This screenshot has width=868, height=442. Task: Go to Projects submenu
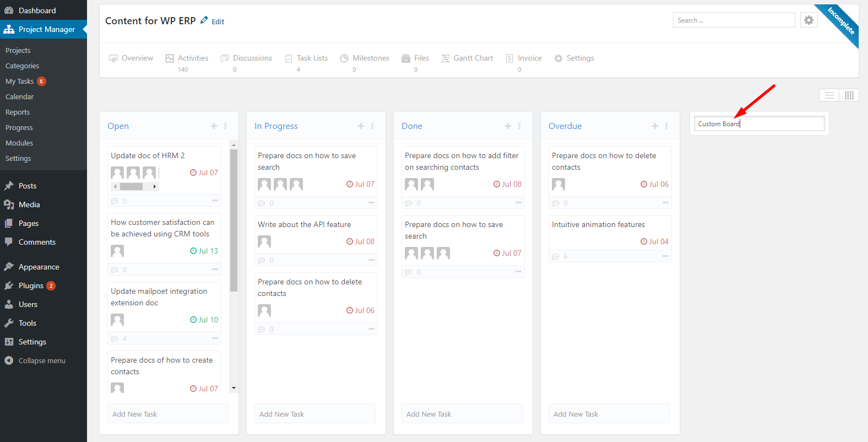[18, 50]
